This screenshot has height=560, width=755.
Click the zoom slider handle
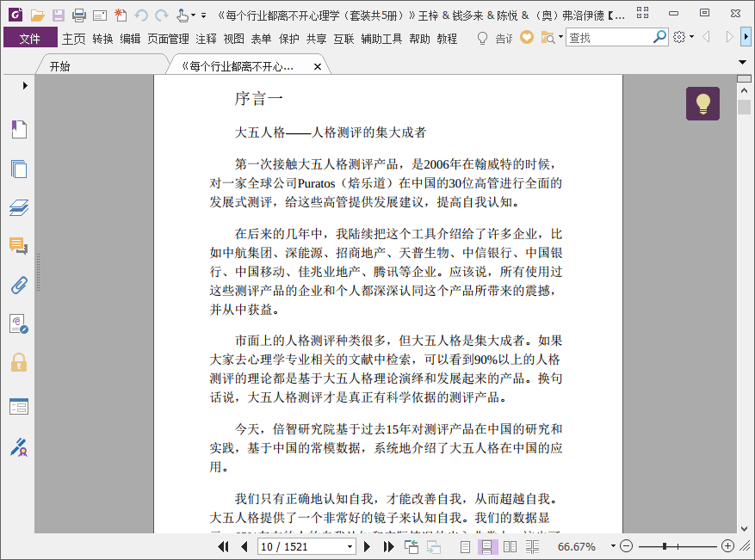point(665,546)
